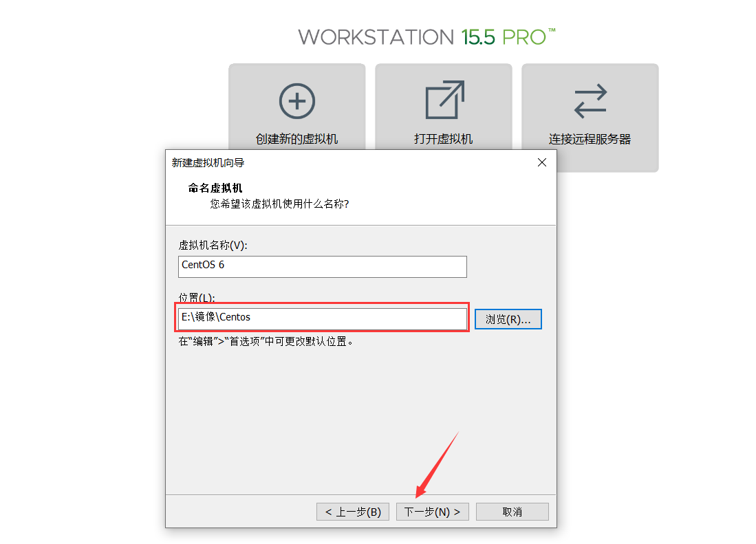Click the 虚拟机名称(V): label
756x544 pixels.
tap(213, 246)
